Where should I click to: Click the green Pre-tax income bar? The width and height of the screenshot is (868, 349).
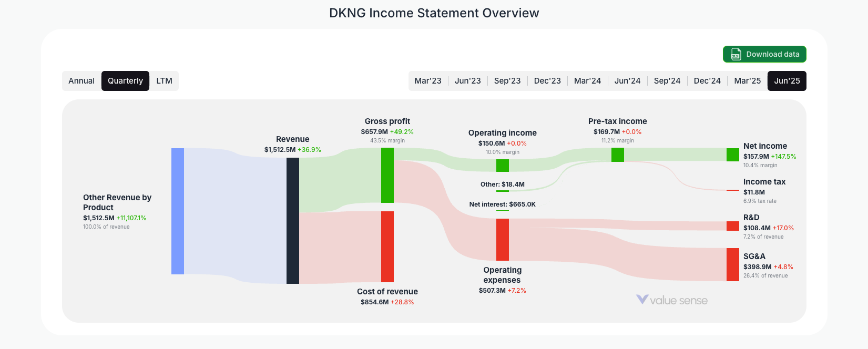[618, 155]
